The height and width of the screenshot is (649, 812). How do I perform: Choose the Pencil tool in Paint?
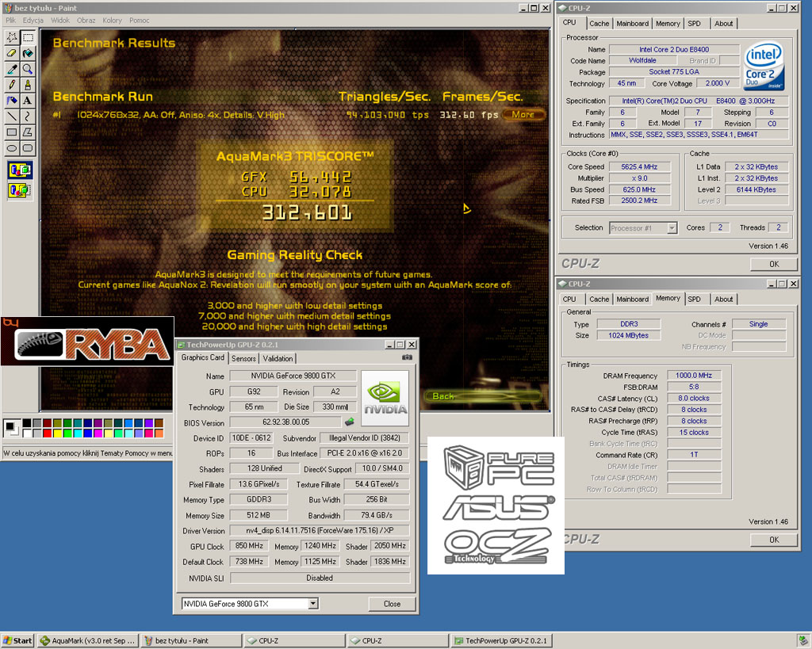pyautogui.click(x=12, y=84)
